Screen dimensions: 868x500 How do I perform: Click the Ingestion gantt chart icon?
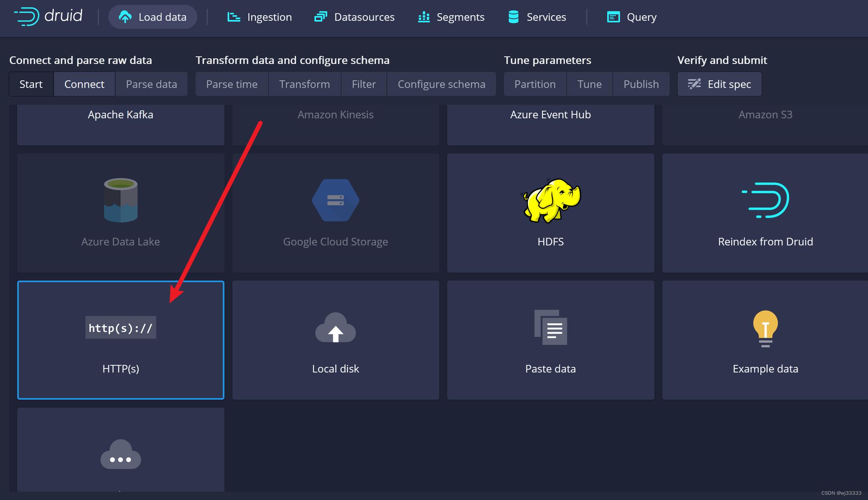pos(234,17)
